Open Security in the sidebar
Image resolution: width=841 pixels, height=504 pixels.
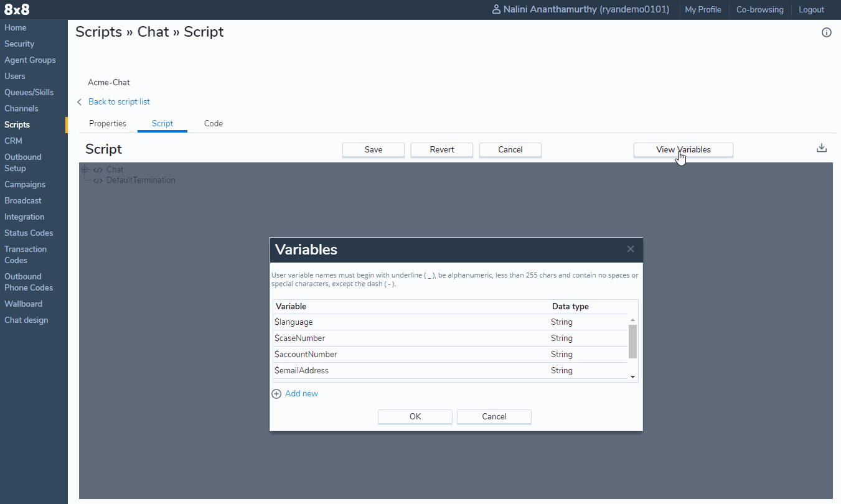[x=19, y=44]
